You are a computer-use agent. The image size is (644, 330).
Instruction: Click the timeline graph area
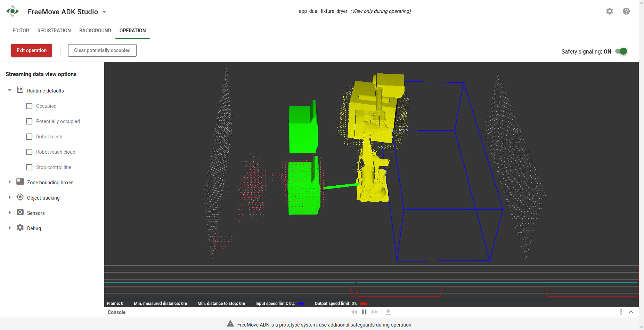[x=371, y=283]
